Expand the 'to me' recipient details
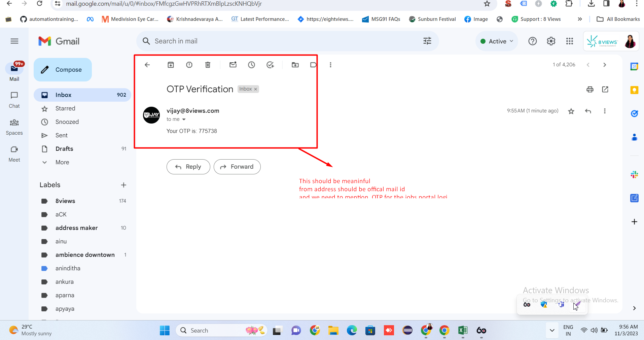The height and width of the screenshot is (340, 644). 184,120
